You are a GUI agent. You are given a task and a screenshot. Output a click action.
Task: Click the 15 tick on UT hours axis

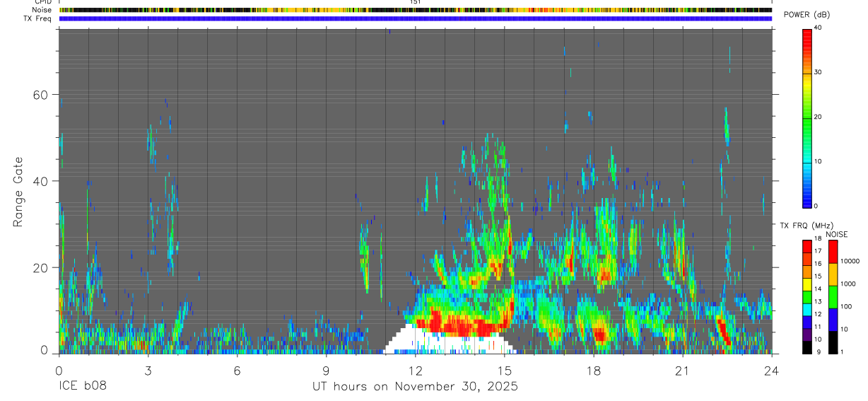point(504,370)
